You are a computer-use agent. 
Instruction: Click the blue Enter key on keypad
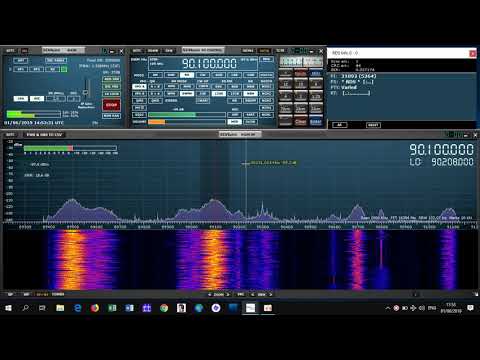316,121
